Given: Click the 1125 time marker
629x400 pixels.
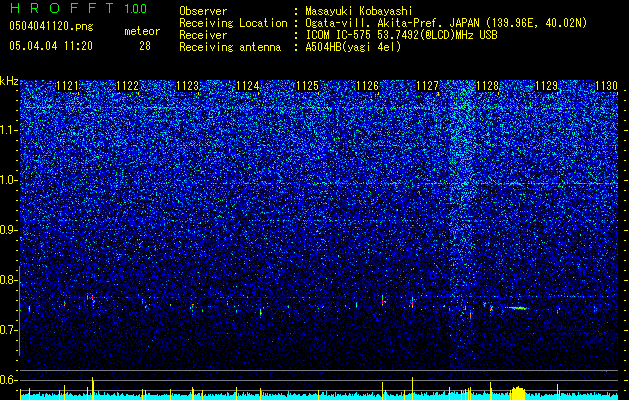Looking at the screenshot, I should [x=307, y=86].
